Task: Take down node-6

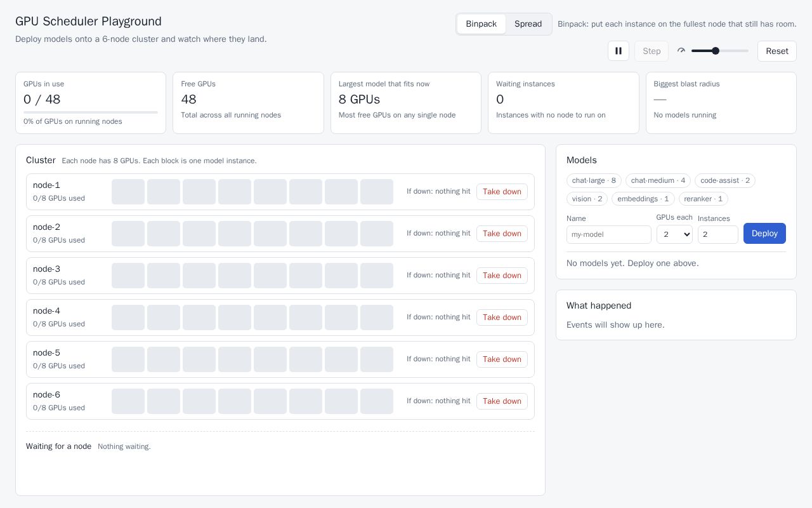Action: (502, 401)
